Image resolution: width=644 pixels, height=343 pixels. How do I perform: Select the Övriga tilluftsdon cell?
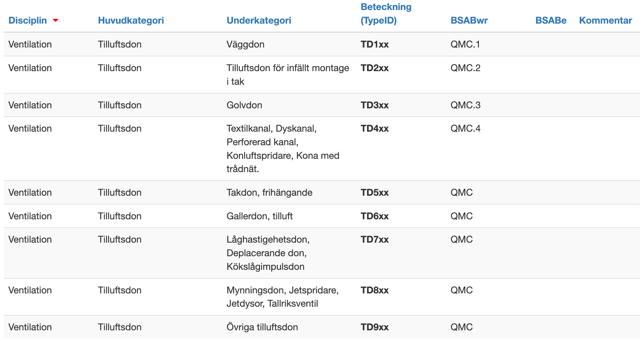262,327
